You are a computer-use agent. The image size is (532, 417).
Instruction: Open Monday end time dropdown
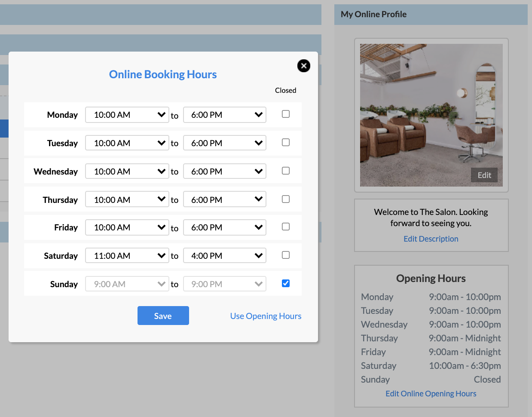point(225,115)
